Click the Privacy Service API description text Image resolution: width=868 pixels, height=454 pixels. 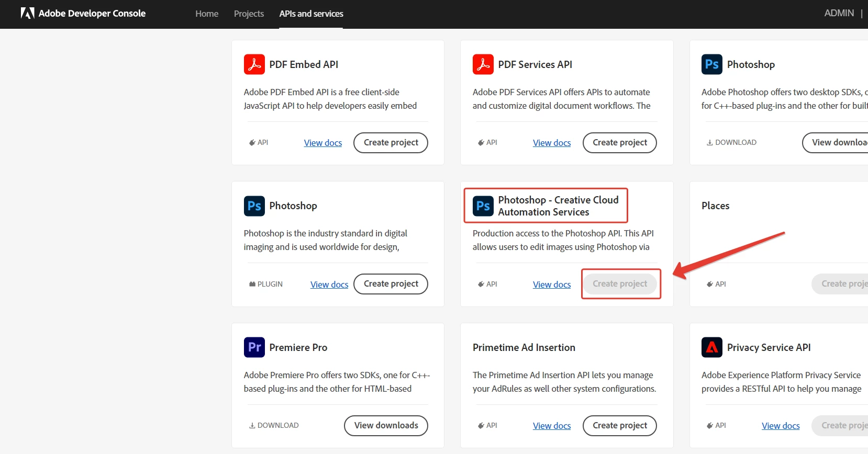(x=781, y=382)
